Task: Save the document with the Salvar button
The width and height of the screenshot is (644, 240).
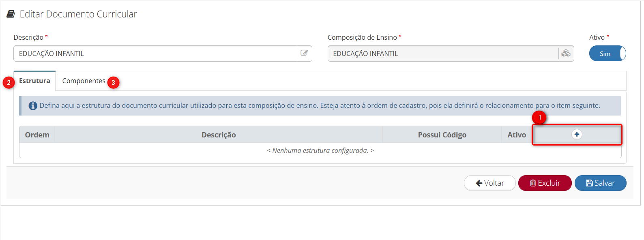Action: (x=600, y=183)
